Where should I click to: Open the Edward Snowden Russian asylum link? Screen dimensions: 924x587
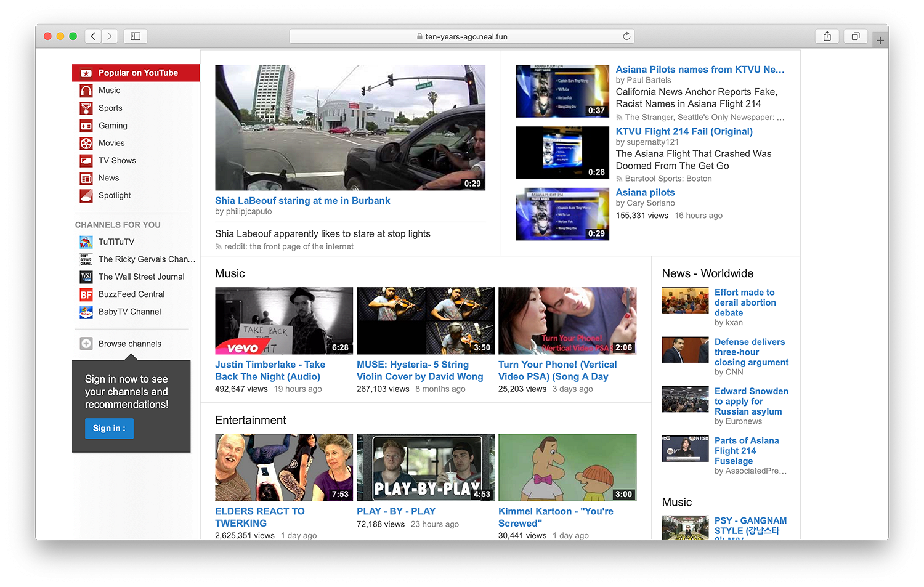751,401
